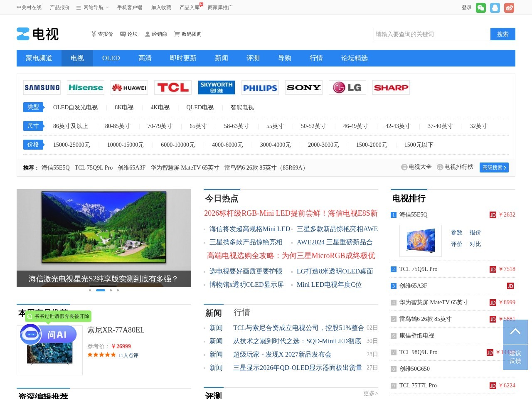Open 家电频道 in the blue navigation bar

click(39, 58)
